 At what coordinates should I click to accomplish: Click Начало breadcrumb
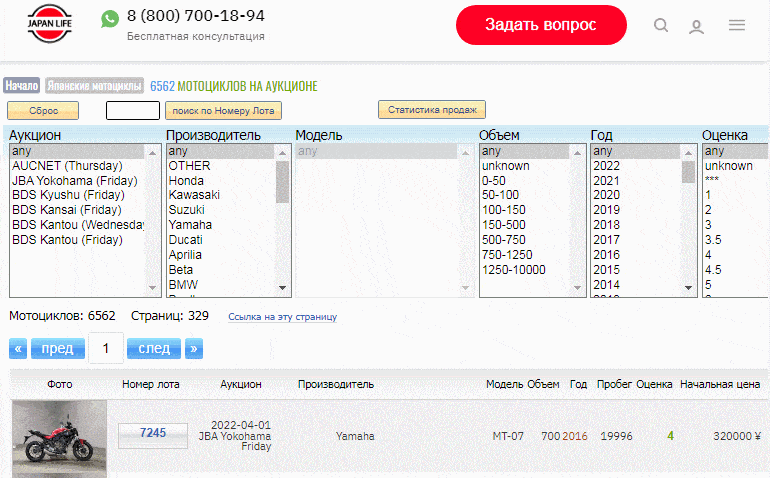(21, 86)
